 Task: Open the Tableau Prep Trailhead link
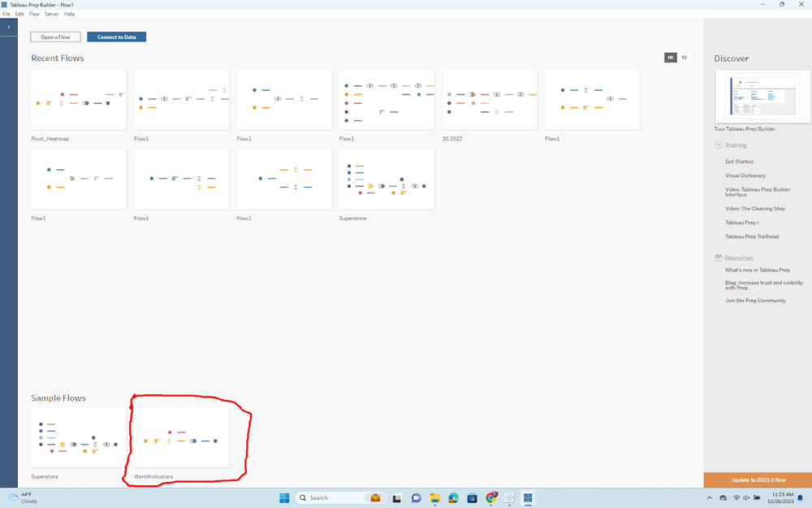(x=752, y=237)
